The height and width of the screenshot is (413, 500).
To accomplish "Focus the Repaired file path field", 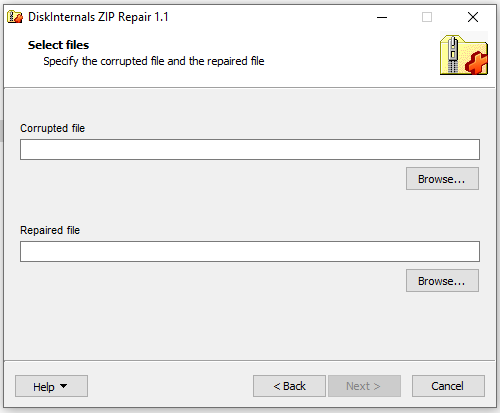I will tap(250, 252).
